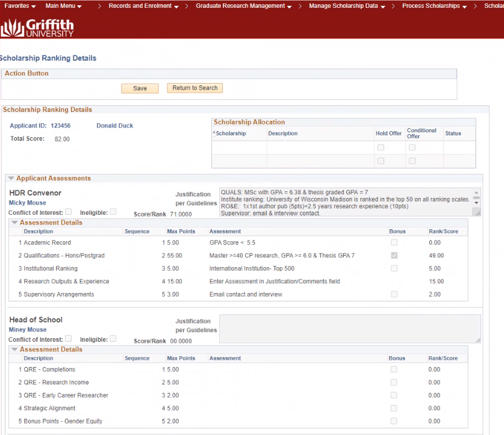Screen dimensions: 504x435
Task: Collapse Head of School Assessment Details section
Action: [x=14, y=350]
